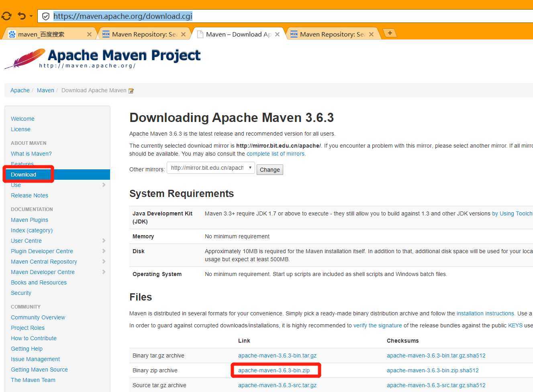Viewport: 533px width, 392px height.
Task: Open apache-maven-3.6.3-bin.tar.gz.sha512 checksum
Action: tap(436, 355)
